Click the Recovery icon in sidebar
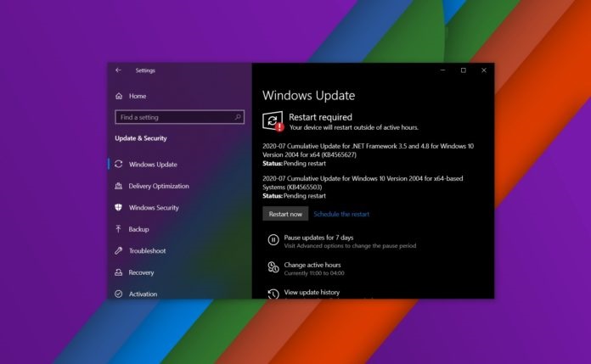Image resolution: width=591 pixels, height=364 pixels. tap(118, 272)
